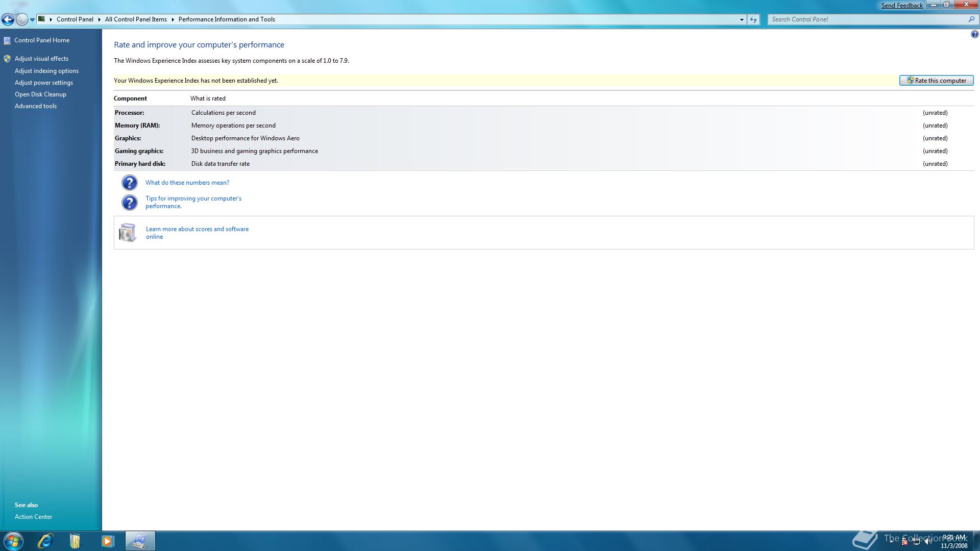Click the volume speaker tray icon
Viewport: 980px width, 551px height.
(928, 542)
